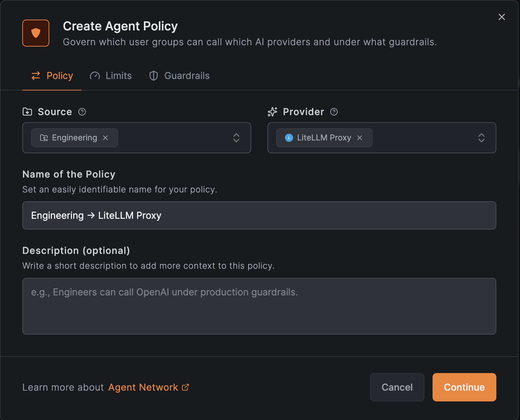Click the Source help question icon

[x=82, y=112]
